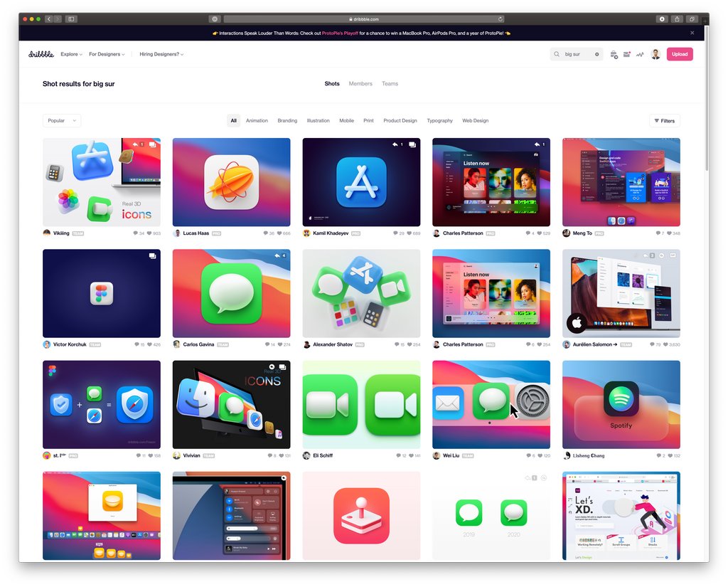Select the All category filter
This screenshot has height=587, width=728.
click(233, 120)
